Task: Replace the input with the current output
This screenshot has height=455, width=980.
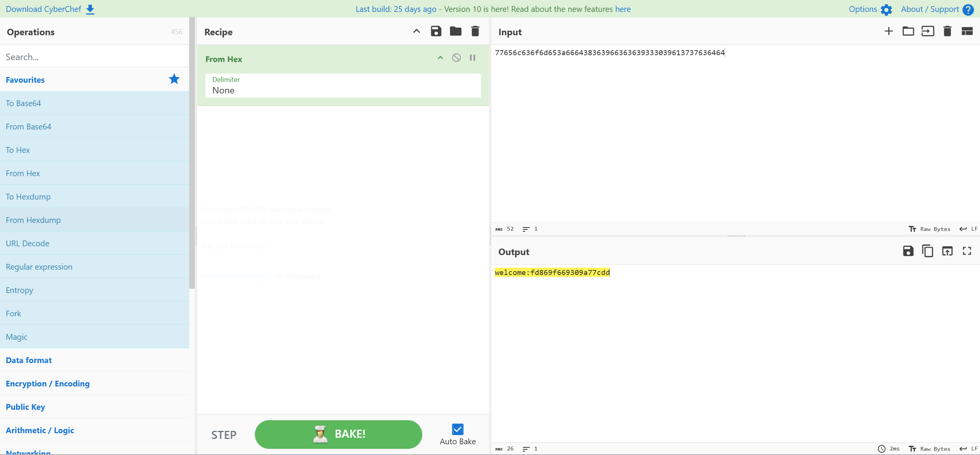Action: click(947, 251)
